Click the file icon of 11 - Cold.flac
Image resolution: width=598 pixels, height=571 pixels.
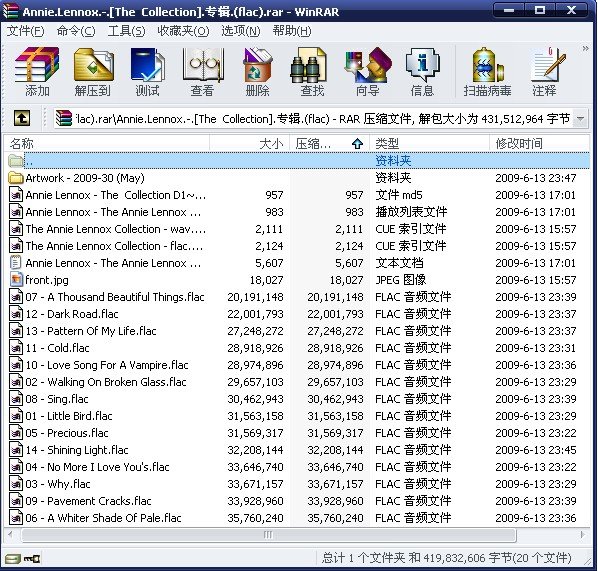[x=16, y=348]
